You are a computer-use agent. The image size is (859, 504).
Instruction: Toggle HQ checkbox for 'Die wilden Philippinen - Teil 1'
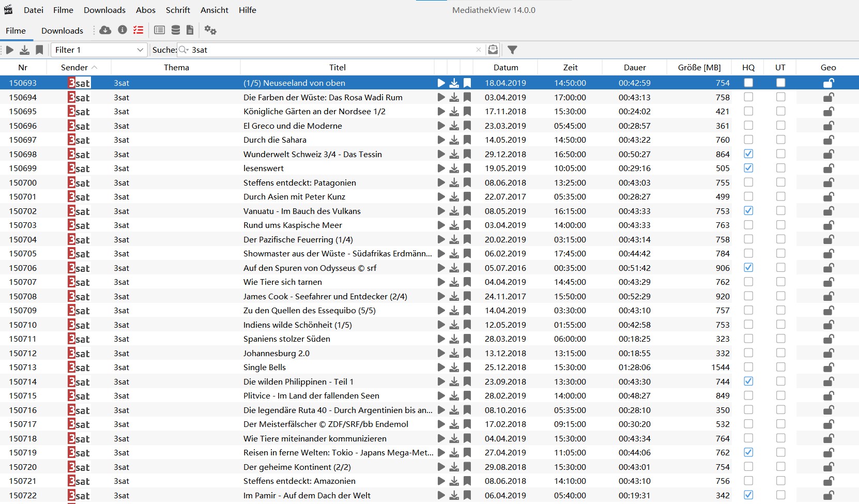click(748, 381)
